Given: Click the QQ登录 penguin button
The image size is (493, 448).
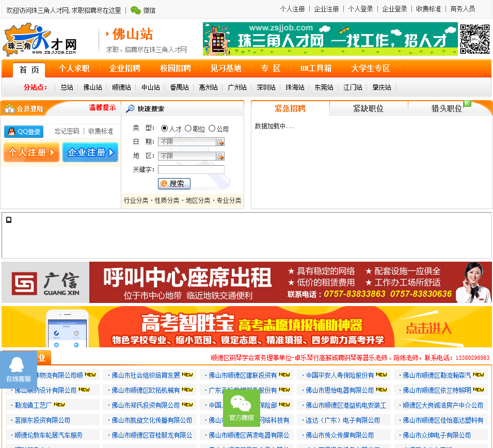Looking at the screenshot, I should [x=24, y=132].
